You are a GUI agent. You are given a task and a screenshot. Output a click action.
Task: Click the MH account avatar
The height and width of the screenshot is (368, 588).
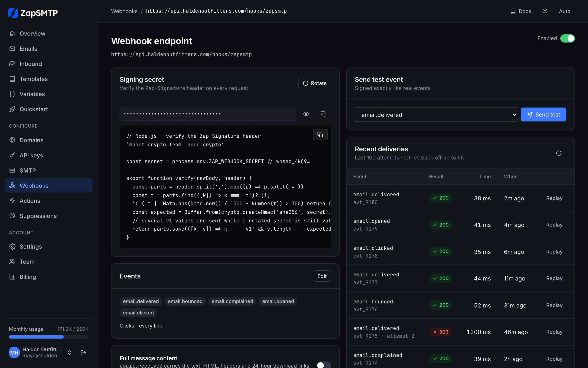(x=14, y=353)
